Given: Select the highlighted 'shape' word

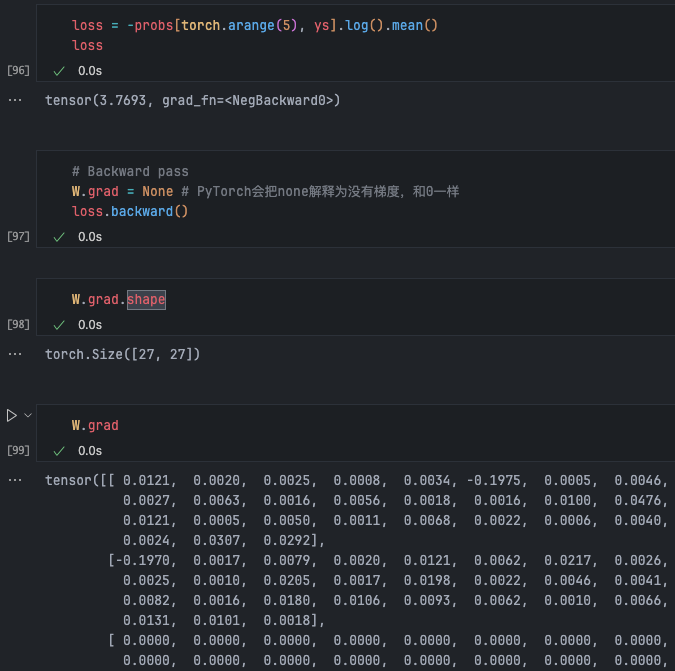Looking at the screenshot, I should pyautogui.click(x=146, y=299).
